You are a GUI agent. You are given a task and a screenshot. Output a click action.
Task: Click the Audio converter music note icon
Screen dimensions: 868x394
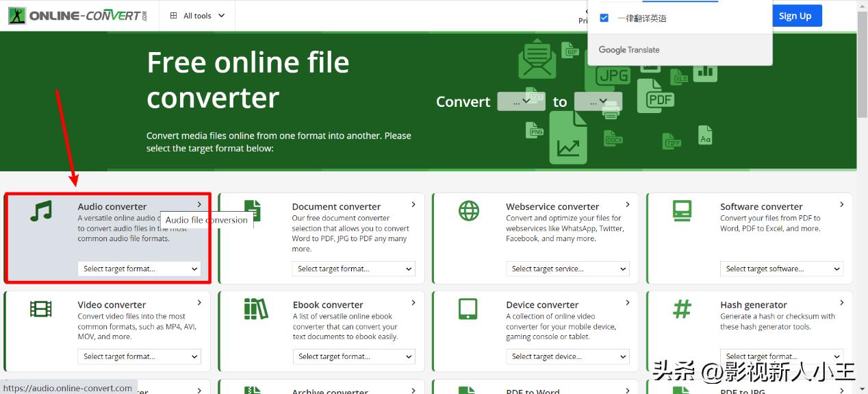[41, 210]
